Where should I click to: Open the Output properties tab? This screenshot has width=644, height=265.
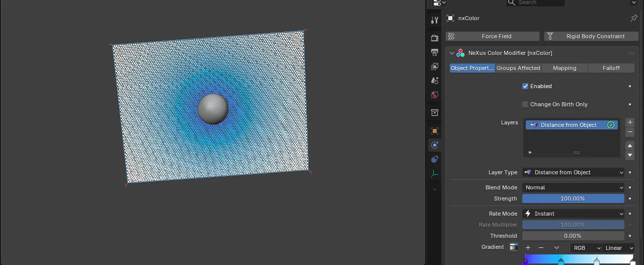click(435, 52)
